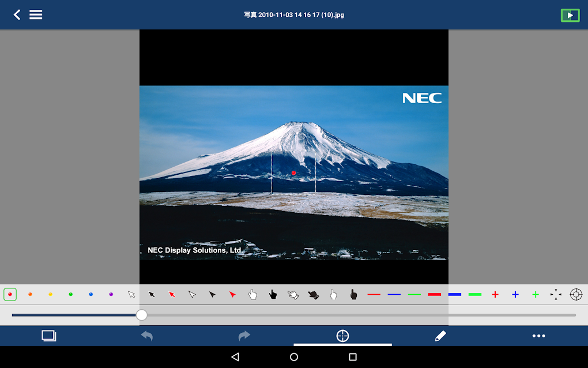Open the hamburger menu at top left
This screenshot has height=368, width=588.
(x=36, y=14)
